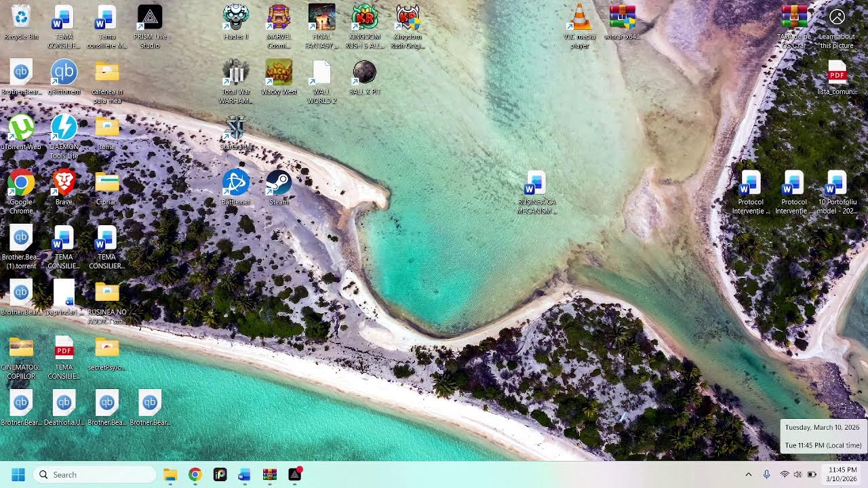Select the CINEMATOG... COPIILOR folder

click(x=21, y=357)
